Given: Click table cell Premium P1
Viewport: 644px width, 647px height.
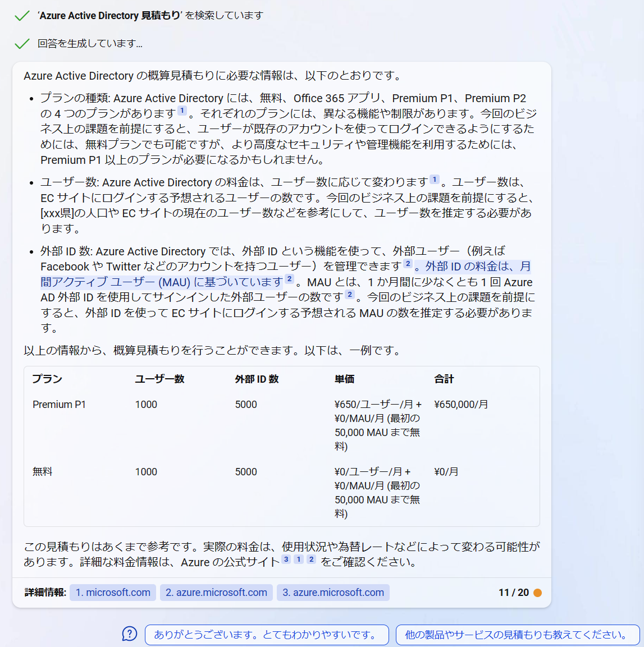Looking at the screenshot, I should pos(59,405).
